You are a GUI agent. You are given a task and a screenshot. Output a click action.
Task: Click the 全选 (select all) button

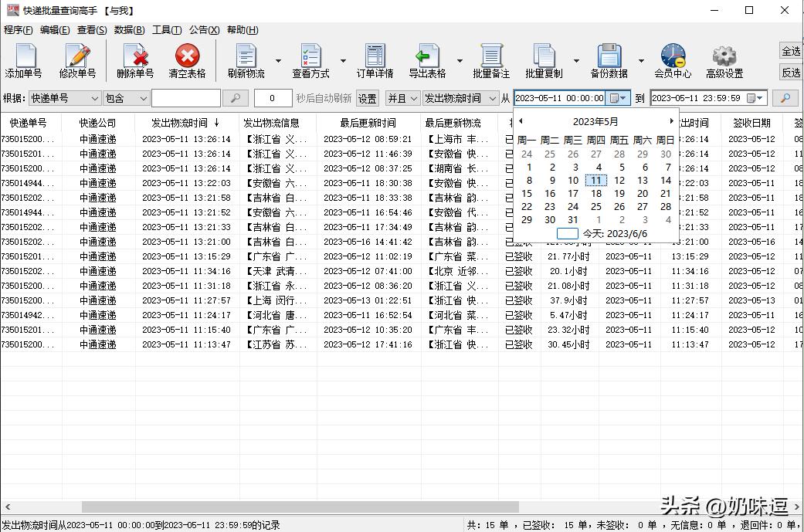pos(790,50)
